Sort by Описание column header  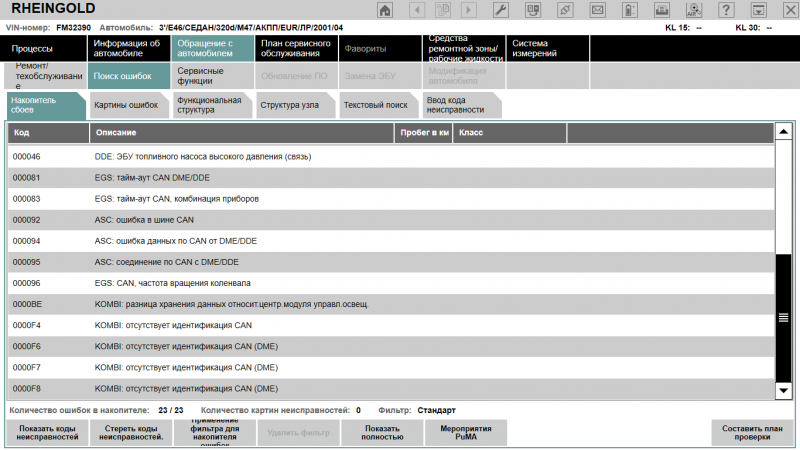pos(242,133)
